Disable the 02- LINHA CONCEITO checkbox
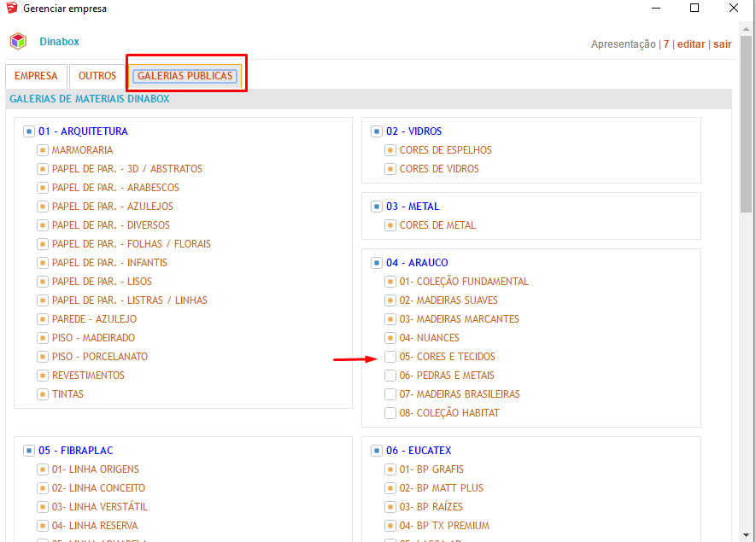Viewport: 756px width, 542px height. pos(43,488)
